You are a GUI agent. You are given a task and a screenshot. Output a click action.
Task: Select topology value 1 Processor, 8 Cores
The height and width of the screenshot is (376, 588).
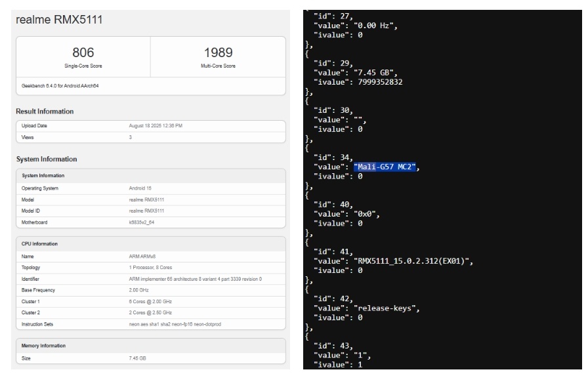click(150, 267)
